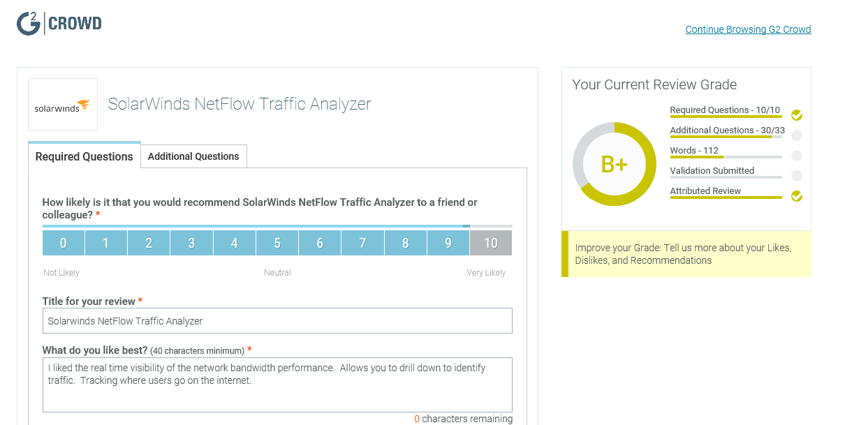Click the Title for your review field
The height and width of the screenshot is (425, 868).
pos(277,321)
